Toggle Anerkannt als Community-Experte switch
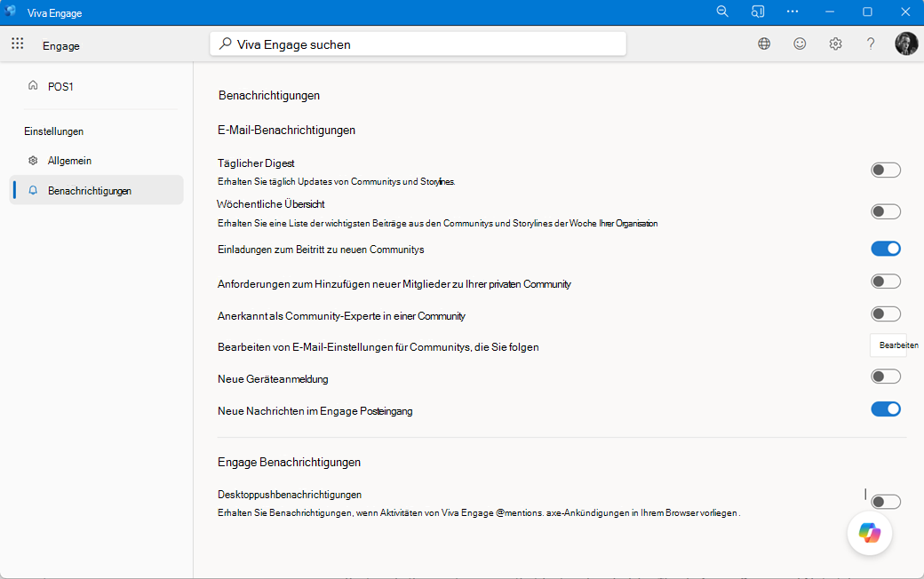This screenshot has height=579, width=924. click(x=886, y=314)
